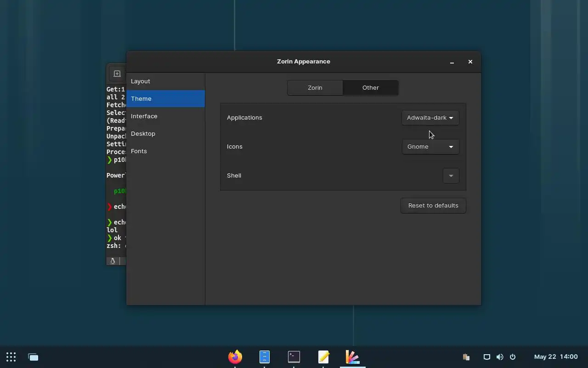
Task: Switch to the Terminal taskbar icon
Action: point(294,357)
